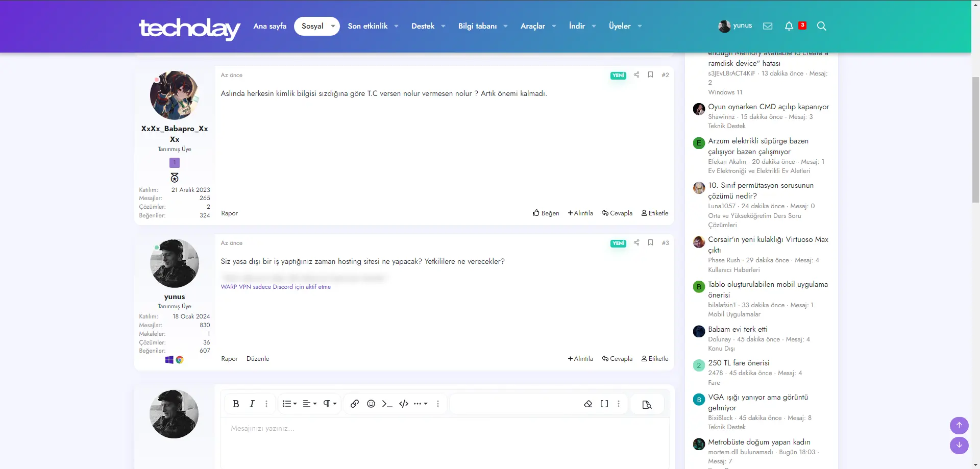Go to Ana sayfa in navigation
980x469 pixels.
click(x=270, y=26)
